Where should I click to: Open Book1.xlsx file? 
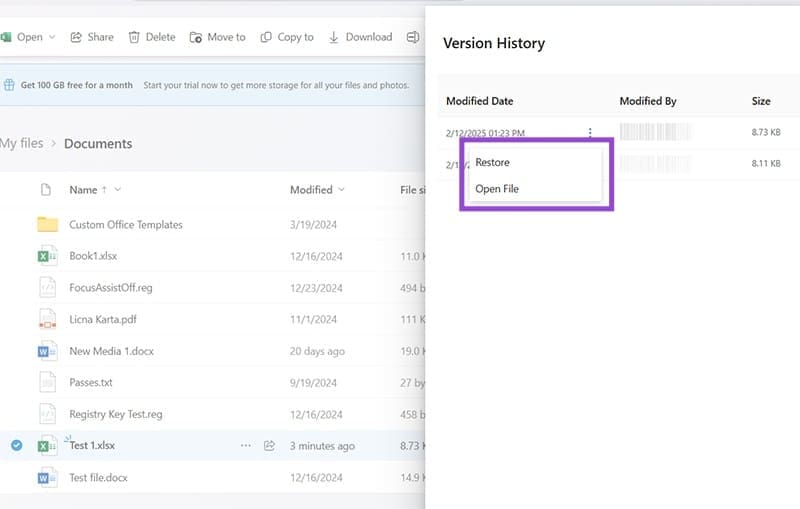[x=93, y=256]
